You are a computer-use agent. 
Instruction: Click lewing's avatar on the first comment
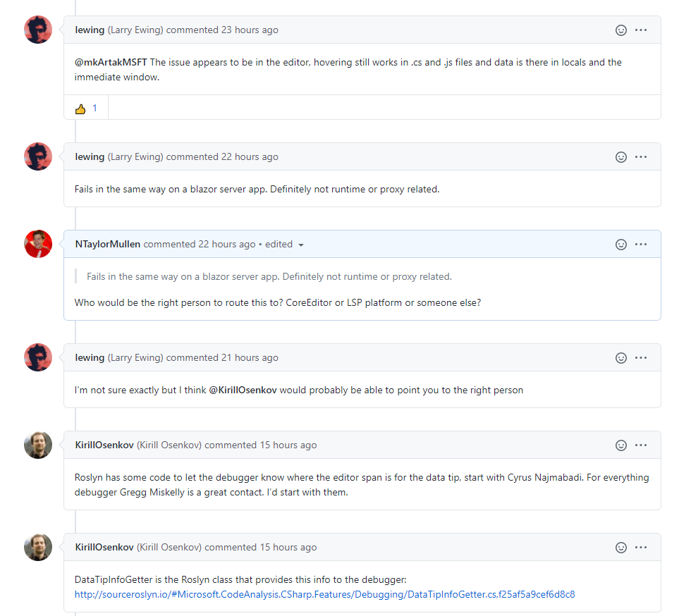(38, 30)
